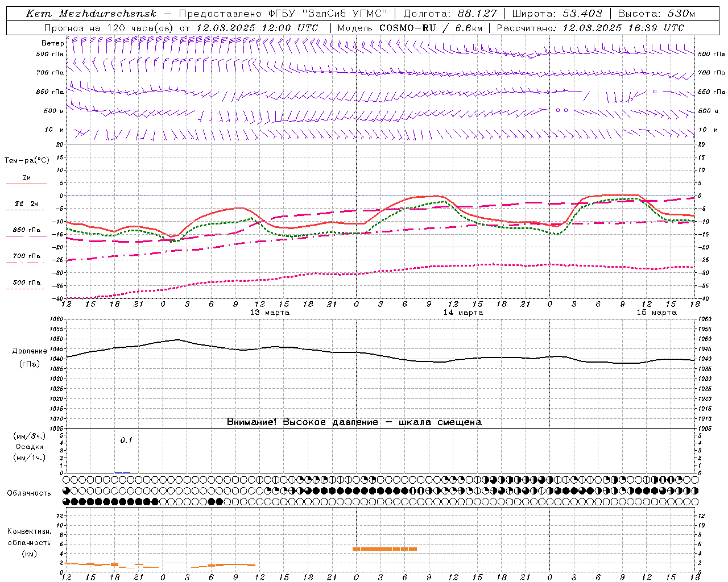Click the station name Kem_Mezhdurechensk in header
The height and width of the screenshot is (582, 728).
point(91,14)
